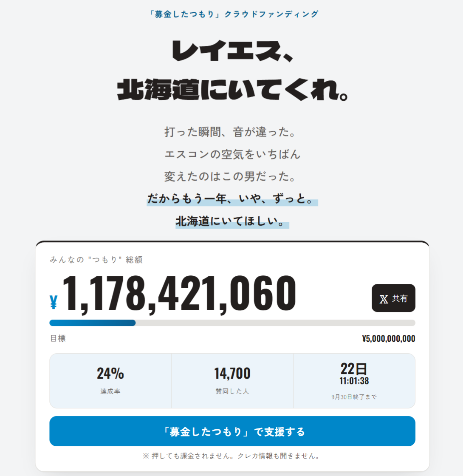Viewport: 463px width, 476px height.
Task: Click the X logo in share button
Action: click(384, 299)
